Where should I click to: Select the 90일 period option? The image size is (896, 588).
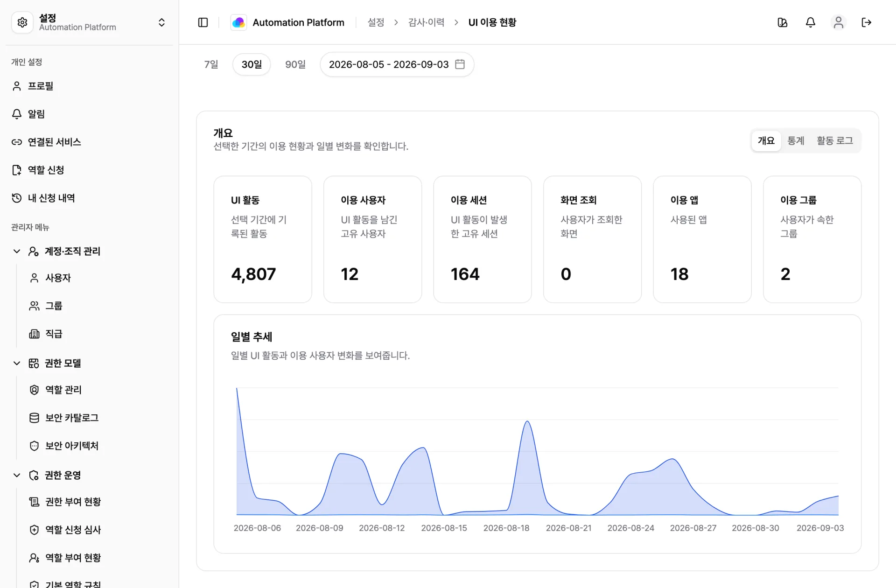coord(295,64)
